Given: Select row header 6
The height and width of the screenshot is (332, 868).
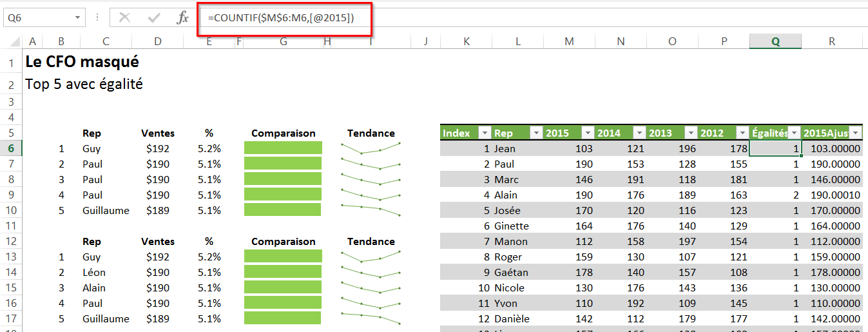Looking at the screenshot, I should (x=11, y=149).
